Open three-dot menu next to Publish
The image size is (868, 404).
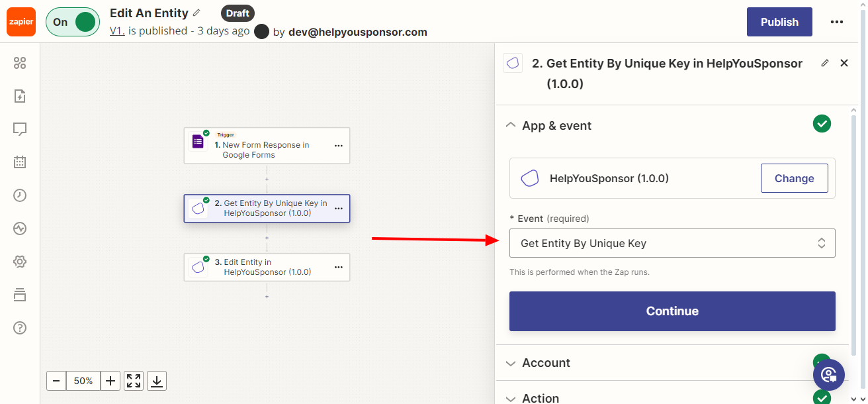coord(837,22)
